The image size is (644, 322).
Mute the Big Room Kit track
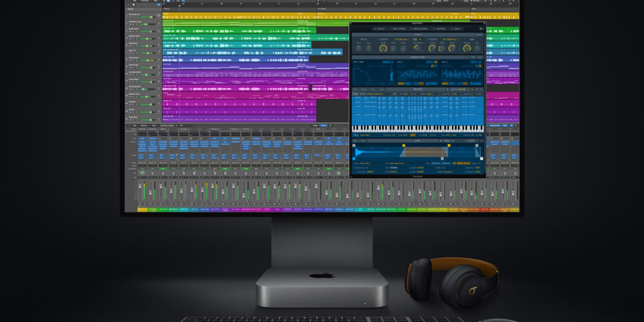tap(130, 18)
